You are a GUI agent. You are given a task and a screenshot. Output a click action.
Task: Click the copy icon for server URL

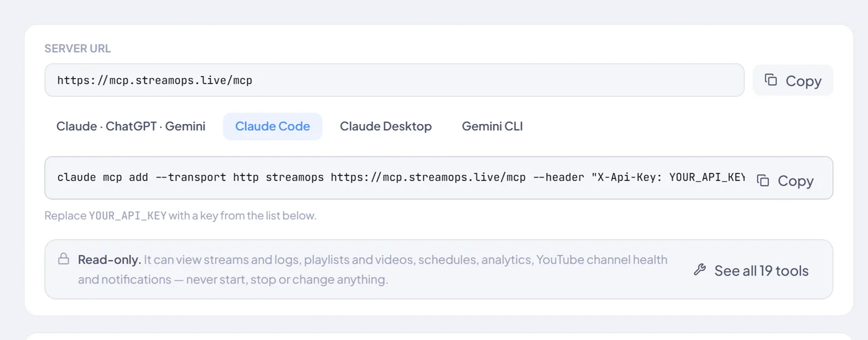(x=771, y=80)
